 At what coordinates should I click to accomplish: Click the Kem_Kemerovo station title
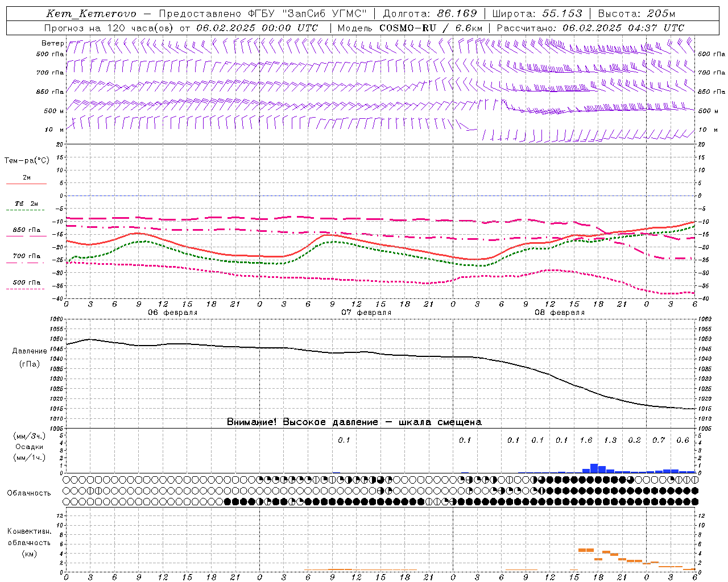(x=91, y=14)
